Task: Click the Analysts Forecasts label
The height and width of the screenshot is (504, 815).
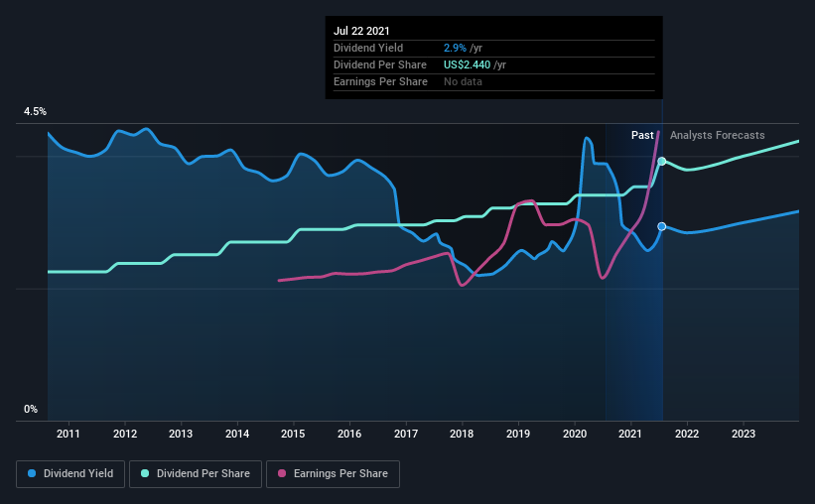Action: pyautogui.click(x=718, y=135)
